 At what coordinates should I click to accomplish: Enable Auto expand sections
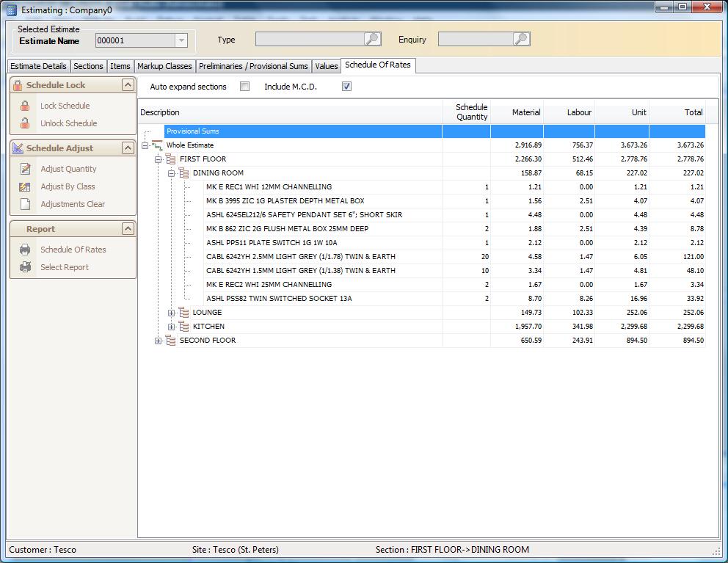pos(247,86)
